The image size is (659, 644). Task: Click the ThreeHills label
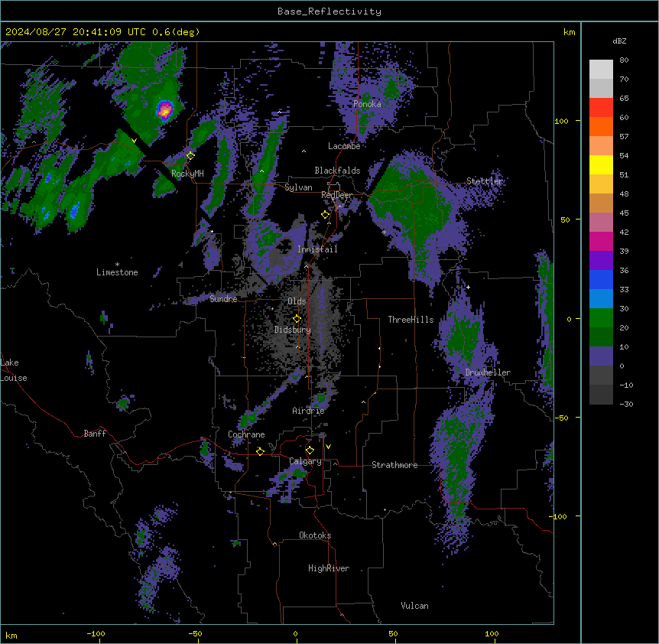pos(411,320)
